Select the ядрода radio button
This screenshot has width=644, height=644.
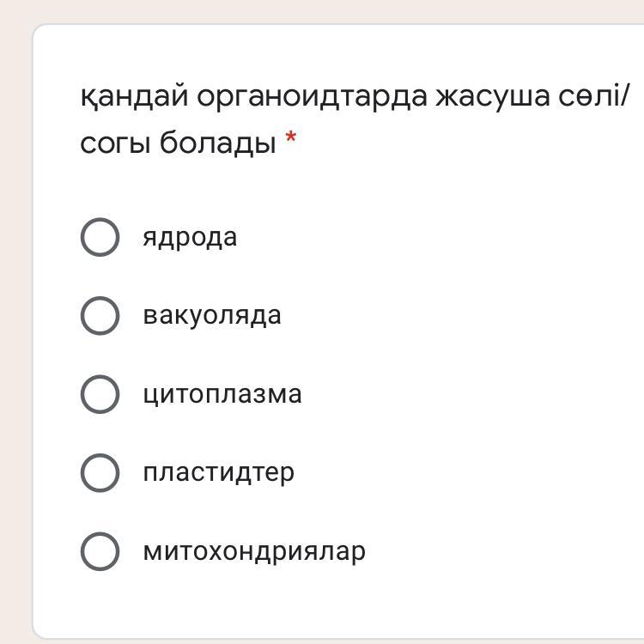[x=100, y=237]
